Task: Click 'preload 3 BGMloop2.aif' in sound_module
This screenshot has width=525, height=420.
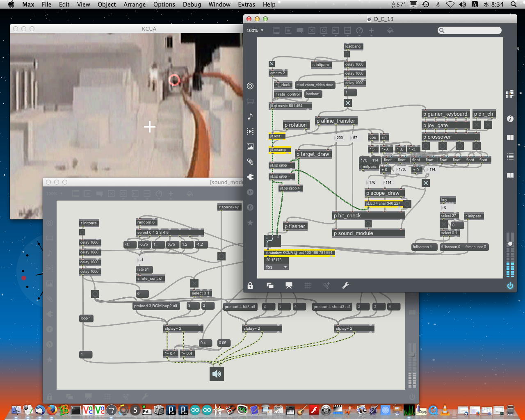Action: (x=156, y=306)
